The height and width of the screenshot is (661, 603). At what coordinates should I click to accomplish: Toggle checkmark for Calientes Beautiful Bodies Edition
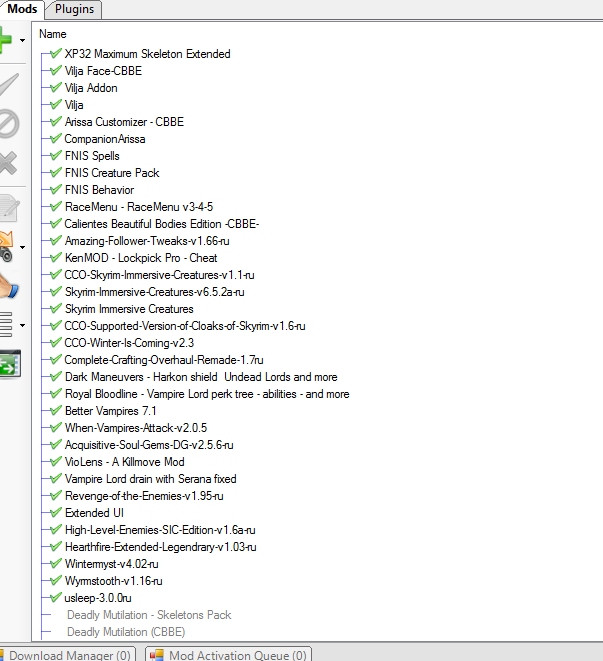pyautogui.click(x=56, y=223)
